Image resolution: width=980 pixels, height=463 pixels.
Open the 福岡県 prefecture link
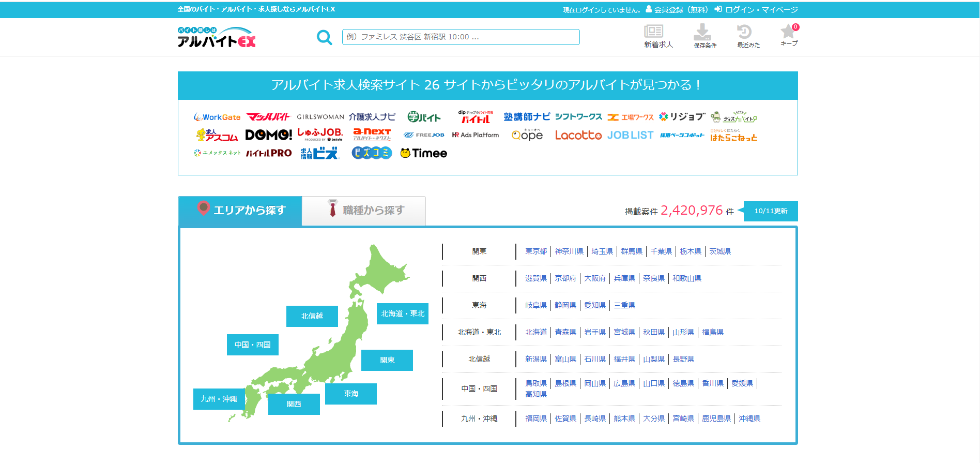pyautogui.click(x=536, y=419)
